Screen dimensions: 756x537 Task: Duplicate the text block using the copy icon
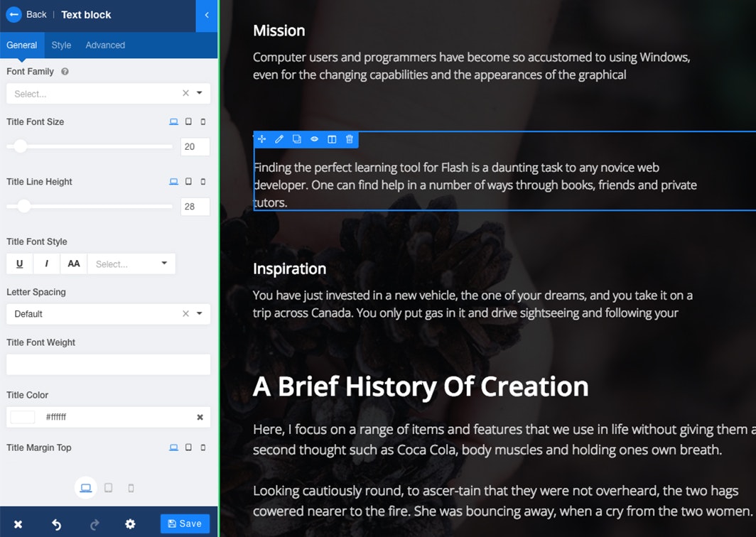296,139
